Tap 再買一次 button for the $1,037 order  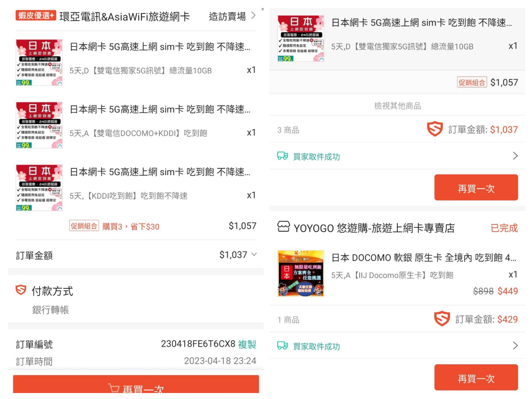476,187
